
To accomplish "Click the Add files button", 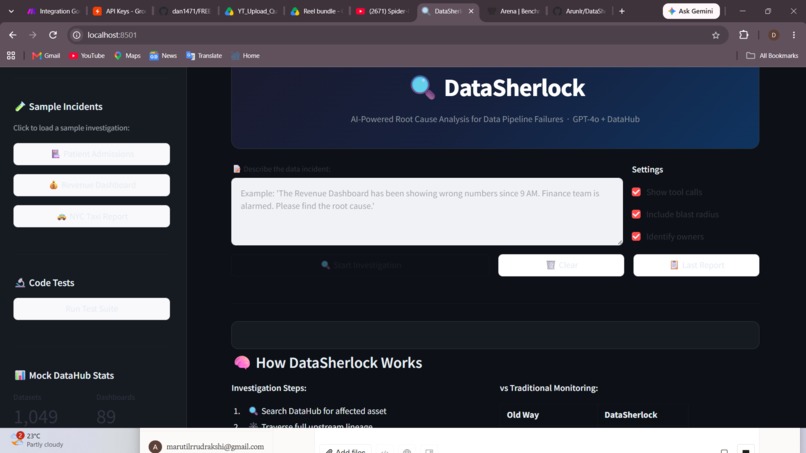I will click(345, 450).
